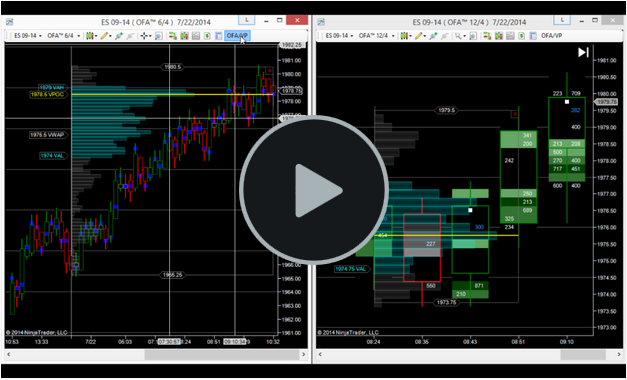Open the crosshair cursor menu in left window
627x380 pixels.
146,36
